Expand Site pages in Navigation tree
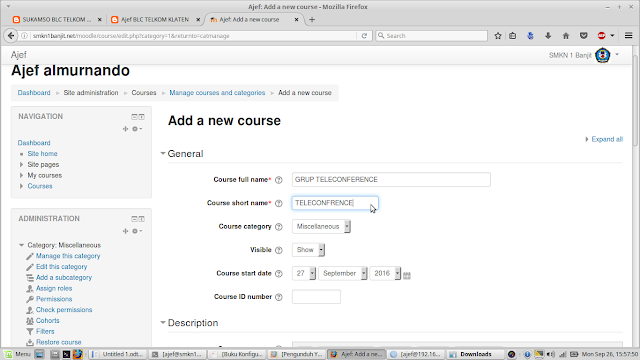The height and width of the screenshot is (360, 640). 21,164
